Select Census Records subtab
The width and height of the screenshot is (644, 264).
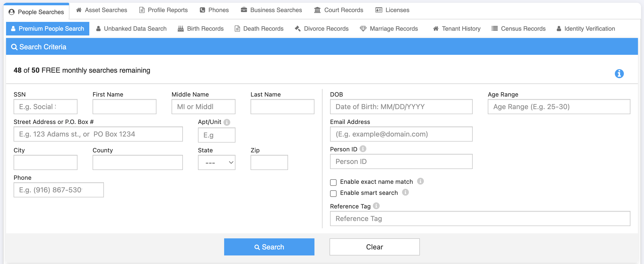click(519, 29)
